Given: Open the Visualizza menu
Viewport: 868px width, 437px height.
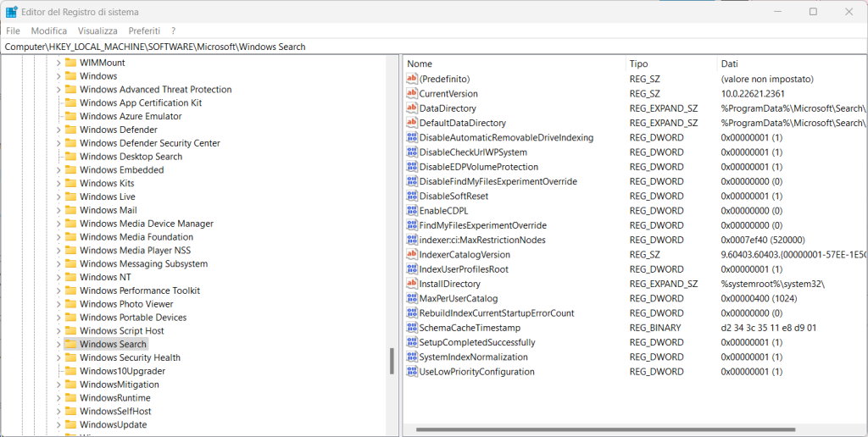Looking at the screenshot, I should point(97,31).
